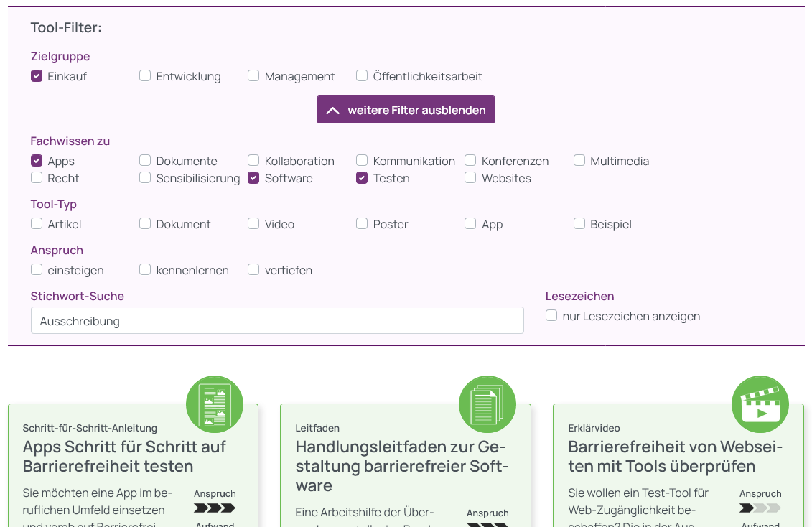The width and height of the screenshot is (812, 527).
Task: Click the Lesezeichen heading
Action: [579, 296]
